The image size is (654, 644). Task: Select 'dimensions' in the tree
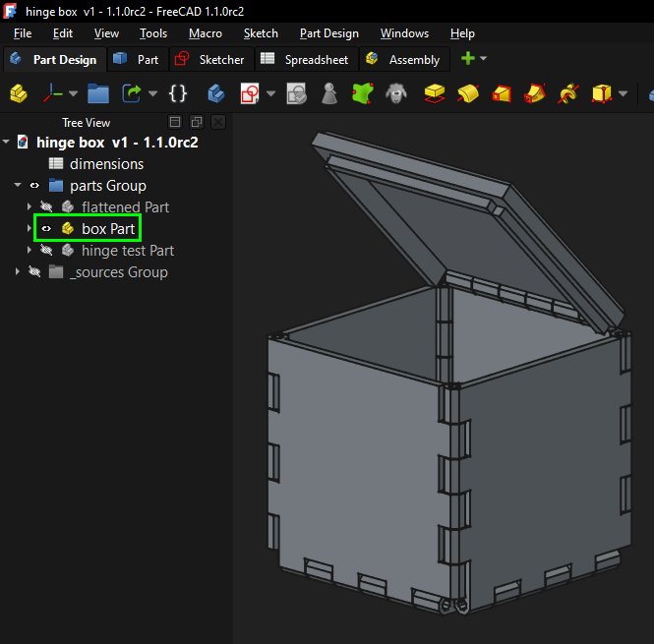(x=107, y=164)
